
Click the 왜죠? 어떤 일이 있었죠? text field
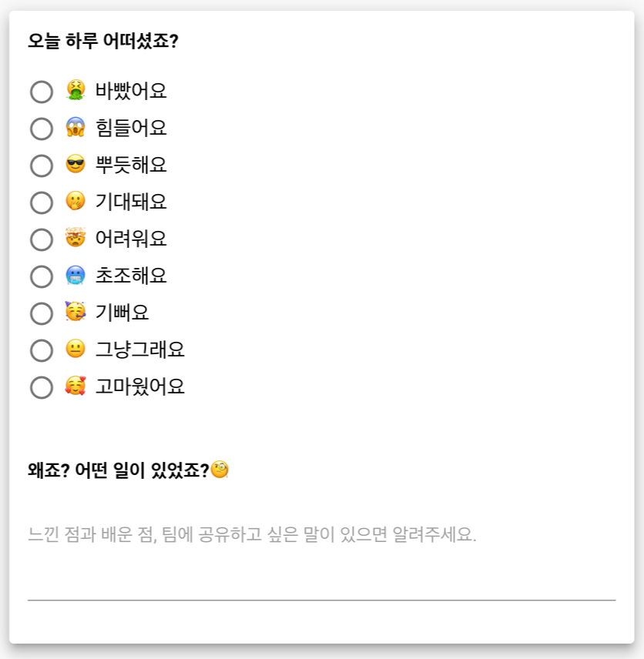click(321, 551)
